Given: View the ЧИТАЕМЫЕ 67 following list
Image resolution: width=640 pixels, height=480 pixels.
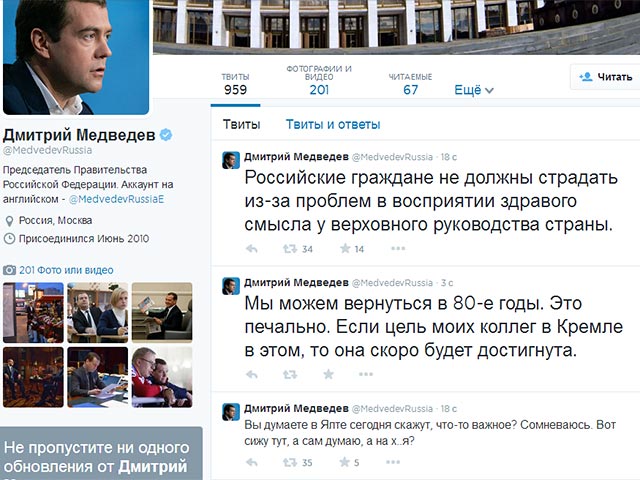Looking at the screenshot, I should (410, 84).
